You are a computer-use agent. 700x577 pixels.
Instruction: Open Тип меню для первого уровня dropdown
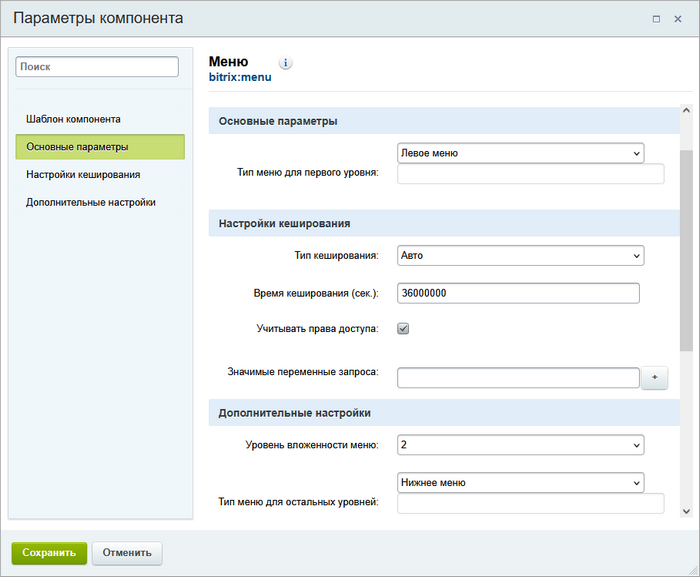point(520,153)
